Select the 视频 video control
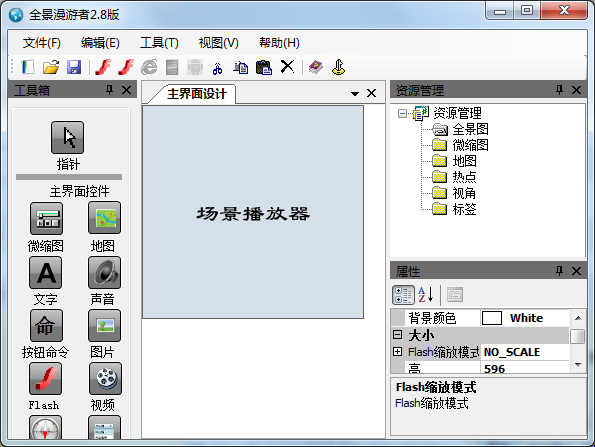 [105, 379]
